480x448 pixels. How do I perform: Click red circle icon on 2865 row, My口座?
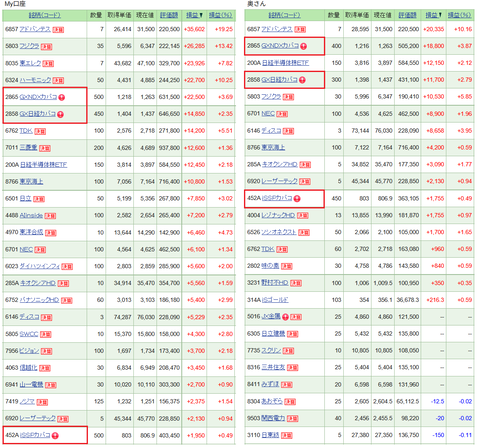coord(61,97)
